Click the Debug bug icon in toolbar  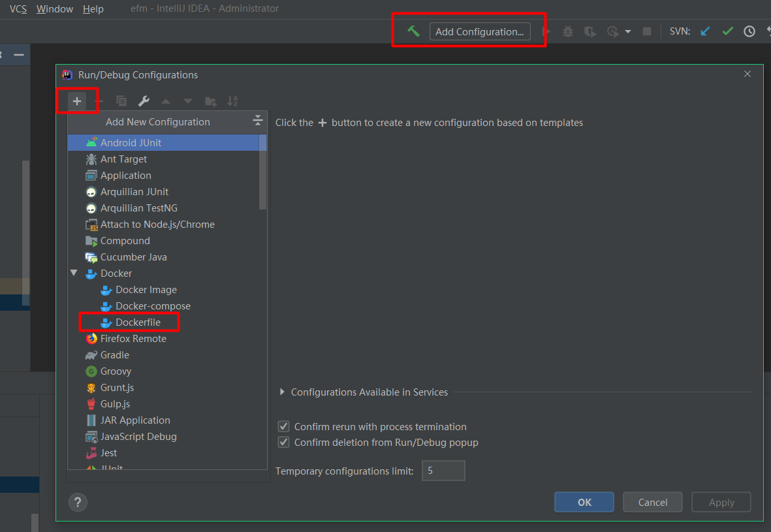tap(568, 31)
